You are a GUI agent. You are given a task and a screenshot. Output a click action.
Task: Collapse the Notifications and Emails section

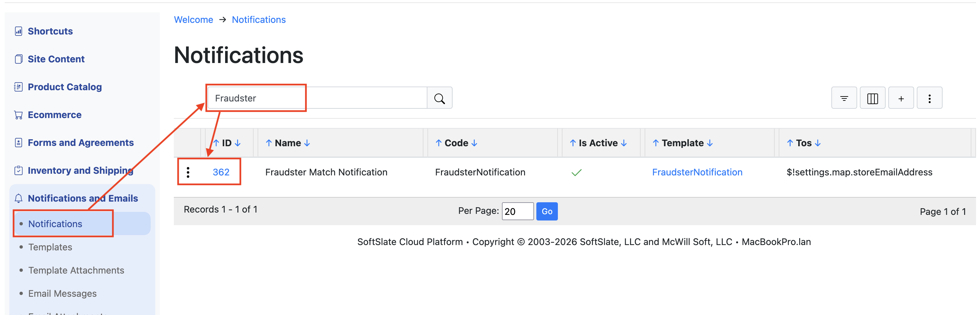click(82, 198)
